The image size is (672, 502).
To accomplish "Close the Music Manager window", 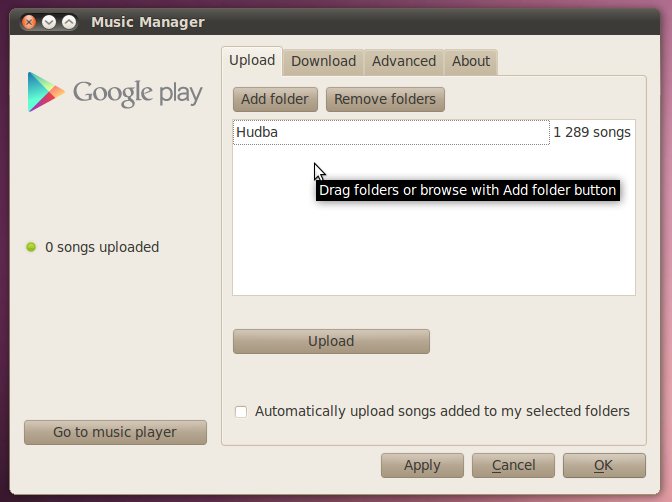I will click(x=28, y=21).
